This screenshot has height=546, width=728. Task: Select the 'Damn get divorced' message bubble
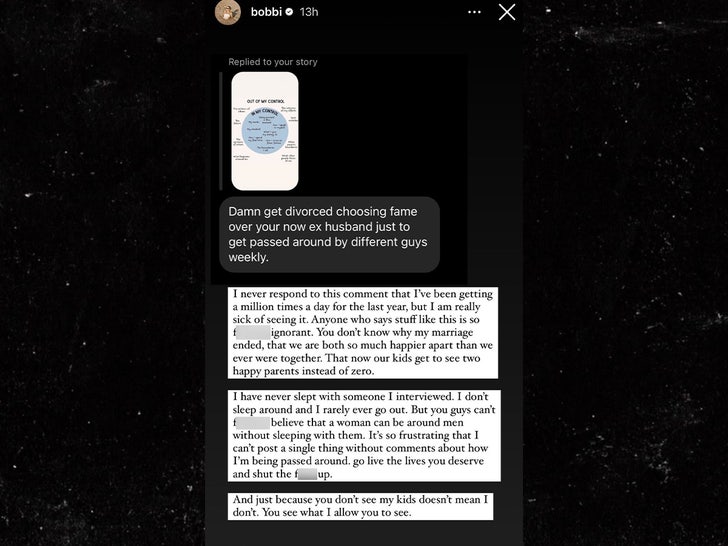[x=329, y=234]
